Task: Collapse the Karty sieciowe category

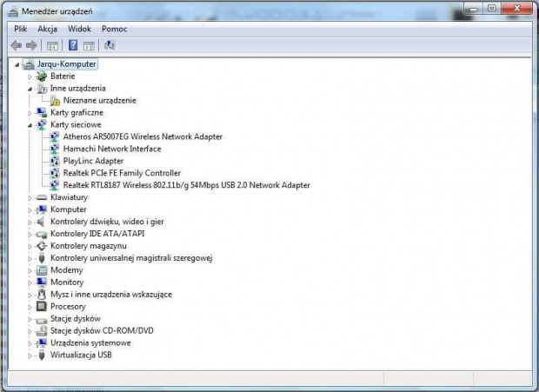Action: [x=30, y=125]
